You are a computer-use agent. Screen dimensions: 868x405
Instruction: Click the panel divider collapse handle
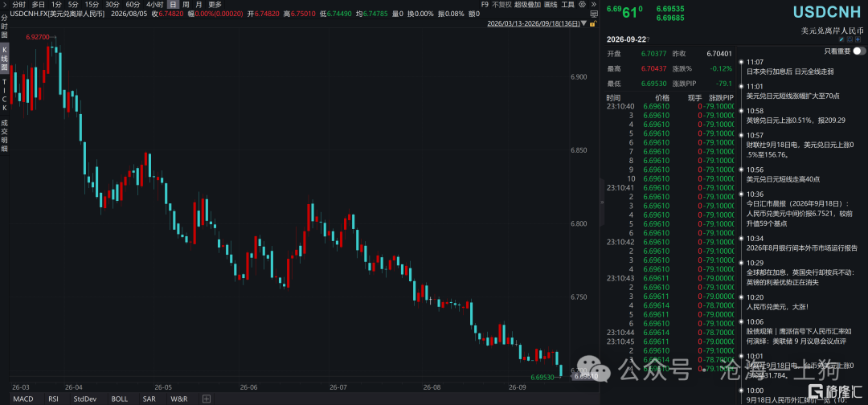click(x=603, y=203)
